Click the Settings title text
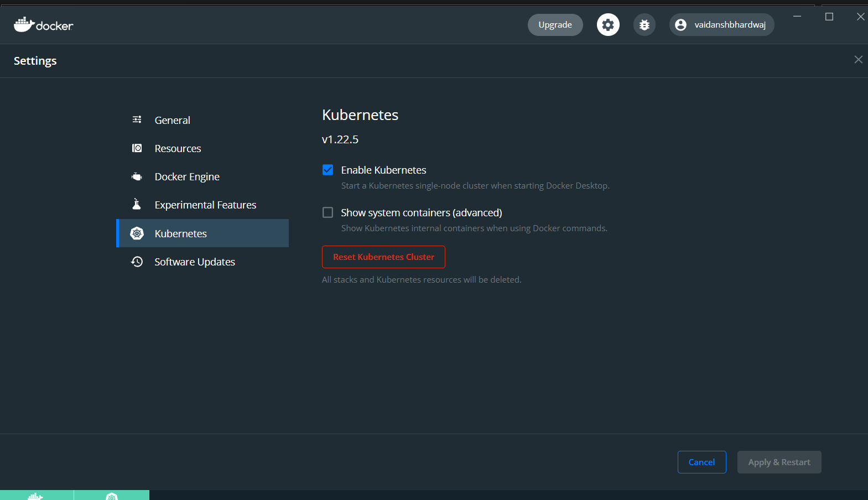This screenshot has height=500, width=868. pos(35,61)
